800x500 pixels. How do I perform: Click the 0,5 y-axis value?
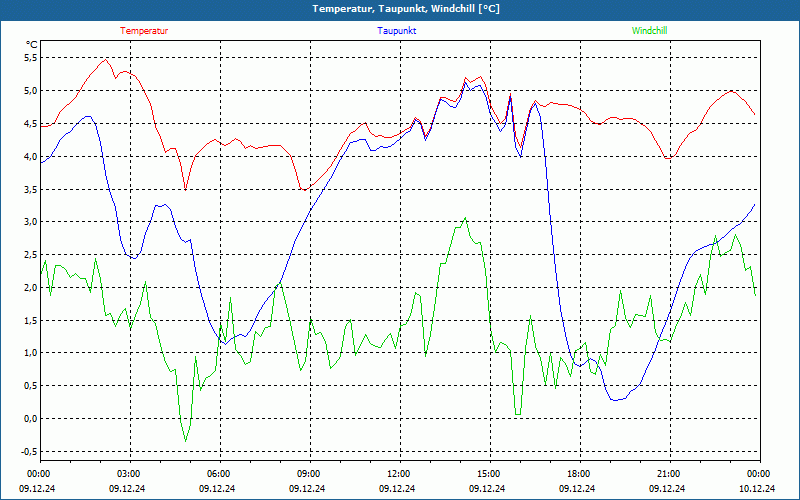tap(31, 385)
